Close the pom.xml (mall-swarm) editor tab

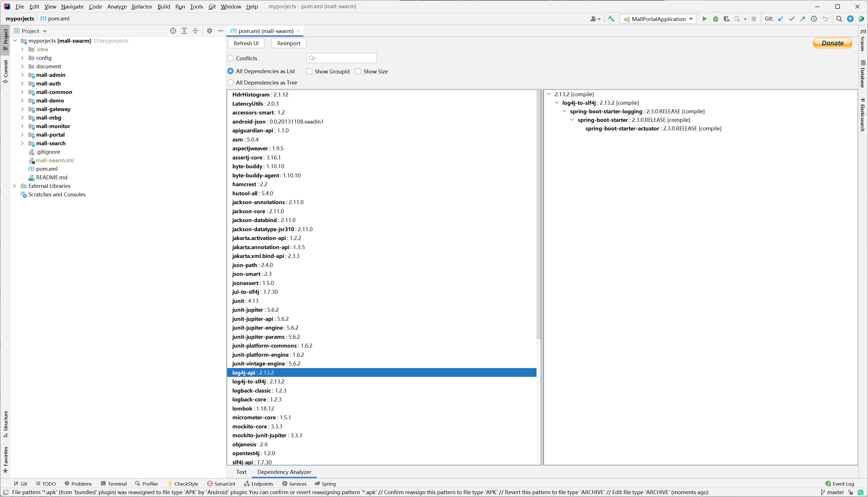(x=298, y=31)
